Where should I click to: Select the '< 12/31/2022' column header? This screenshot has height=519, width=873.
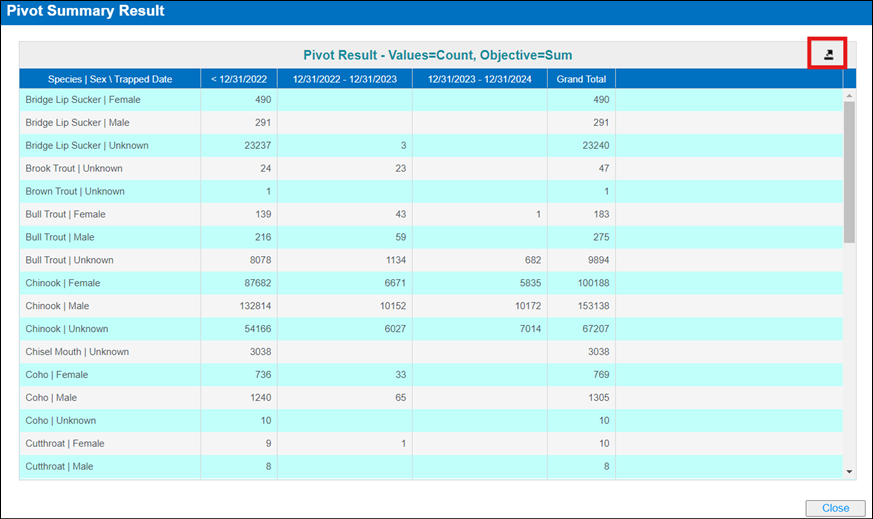[x=239, y=79]
